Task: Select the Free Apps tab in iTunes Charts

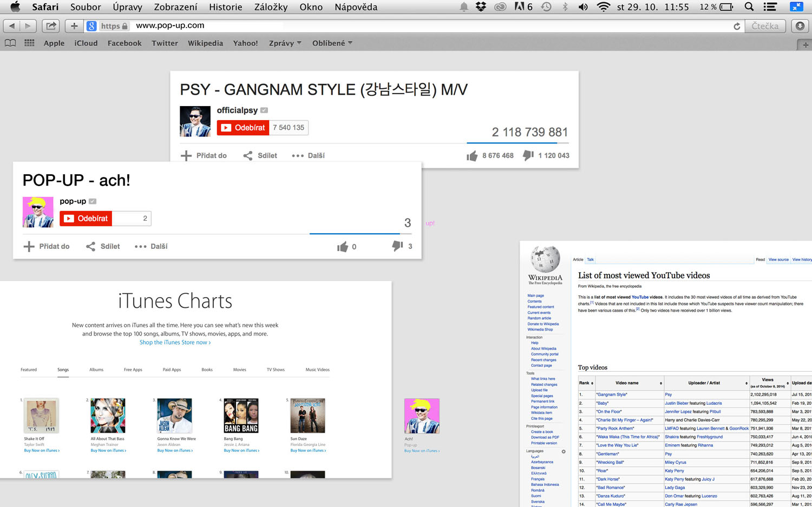Action: tap(133, 370)
